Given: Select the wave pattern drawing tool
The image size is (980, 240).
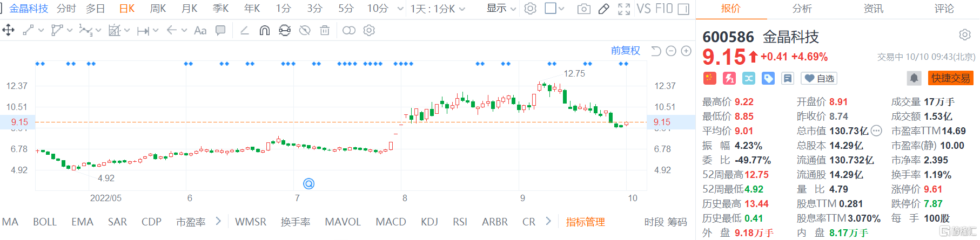Looking at the screenshot, I should pyautogui.click(x=85, y=30).
